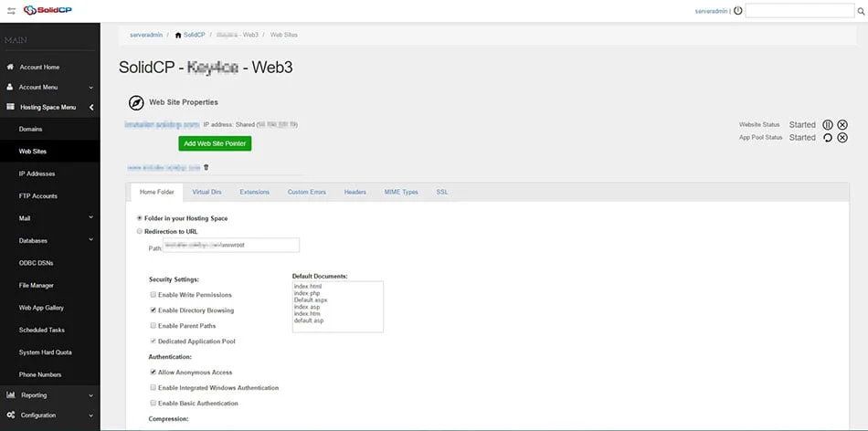Delete the site pointer with the trash icon
The width and height of the screenshot is (868, 431).
point(206,167)
